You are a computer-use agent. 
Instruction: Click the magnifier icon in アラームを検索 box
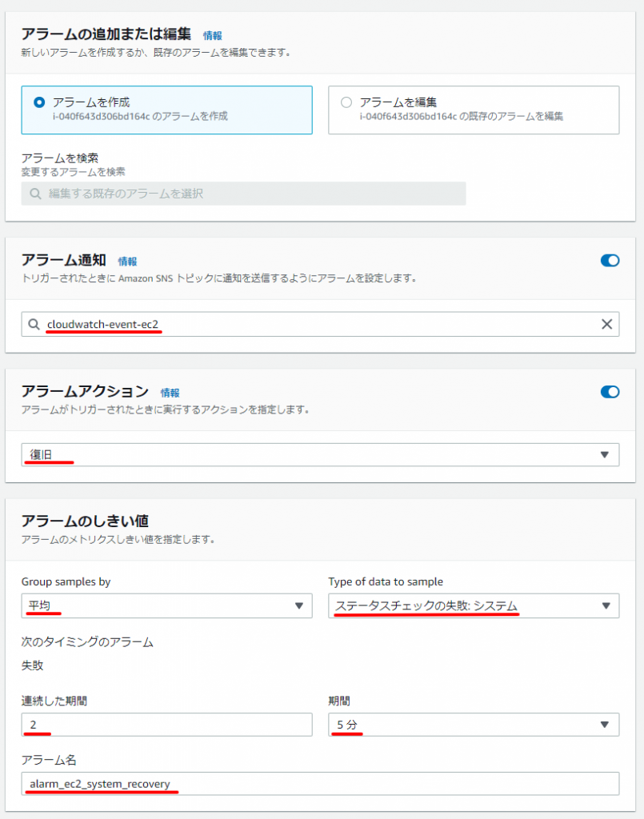[x=35, y=194]
